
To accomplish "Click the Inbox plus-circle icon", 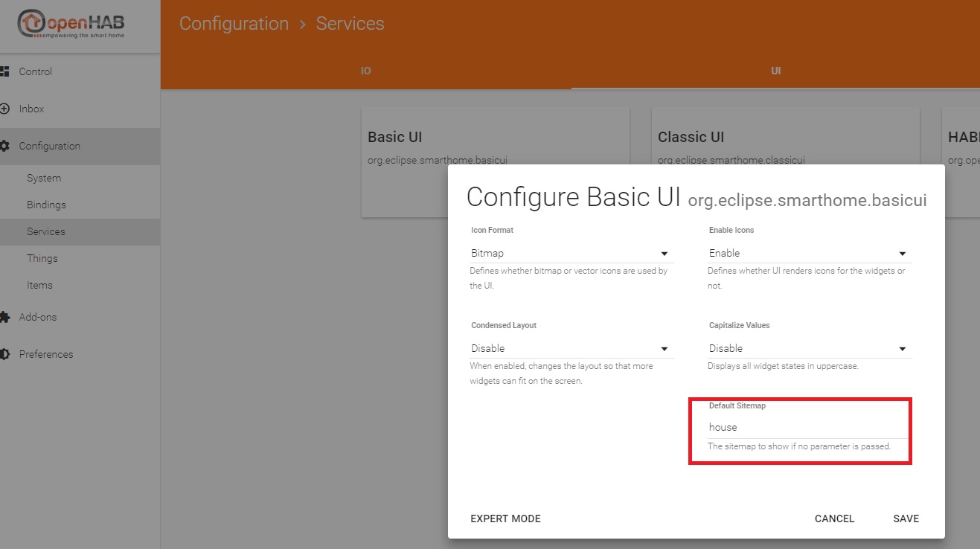I will point(4,109).
